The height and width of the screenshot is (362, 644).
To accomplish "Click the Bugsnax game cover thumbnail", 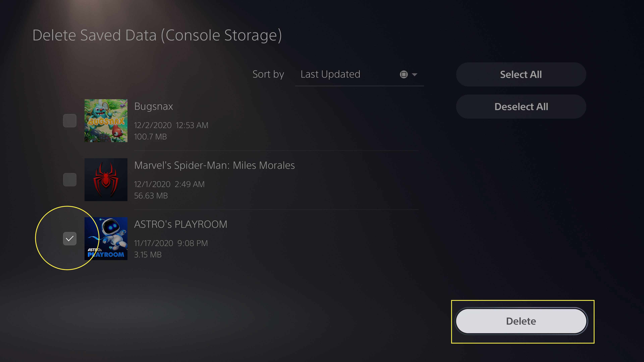I will coord(106,121).
